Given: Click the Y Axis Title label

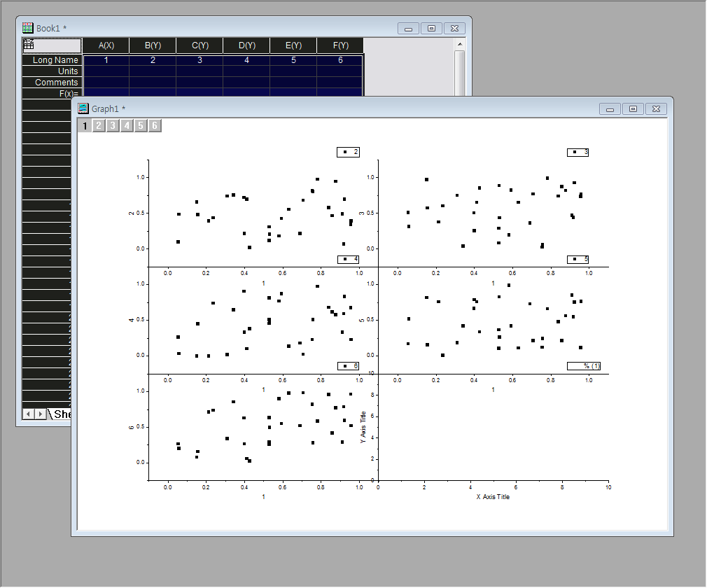Looking at the screenshot, I should click(363, 427).
